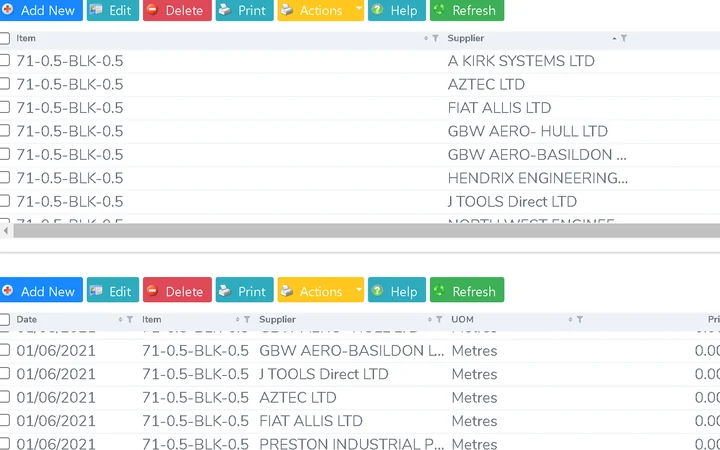
Task: Click the Supplier header in the Item/Supplier grid
Action: pos(466,39)
